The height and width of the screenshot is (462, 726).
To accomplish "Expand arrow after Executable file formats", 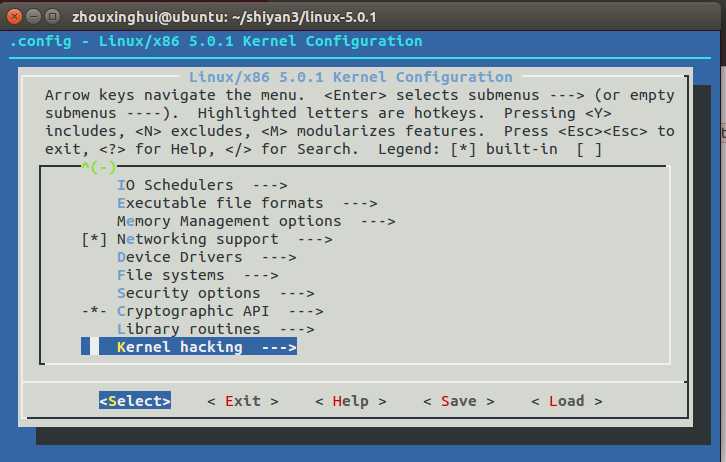I will coord(360,204).
